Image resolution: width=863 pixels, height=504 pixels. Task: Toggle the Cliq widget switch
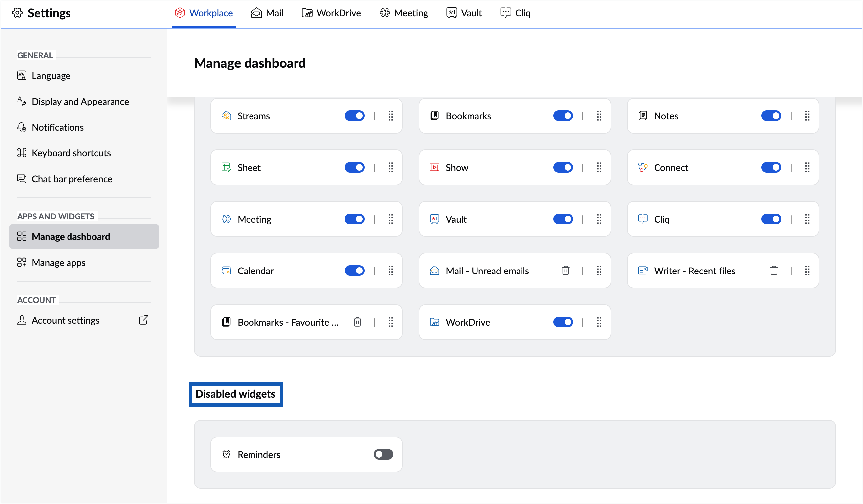pos(771,219)
